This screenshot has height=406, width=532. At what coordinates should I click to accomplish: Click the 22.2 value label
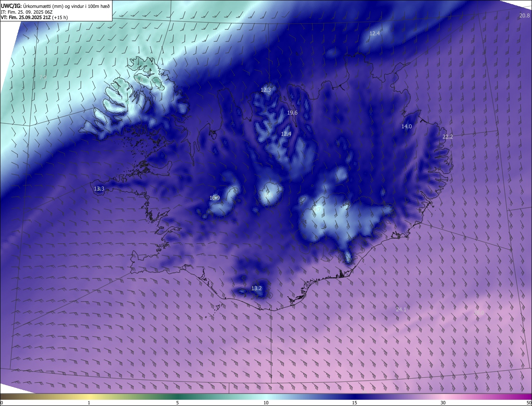447,137
